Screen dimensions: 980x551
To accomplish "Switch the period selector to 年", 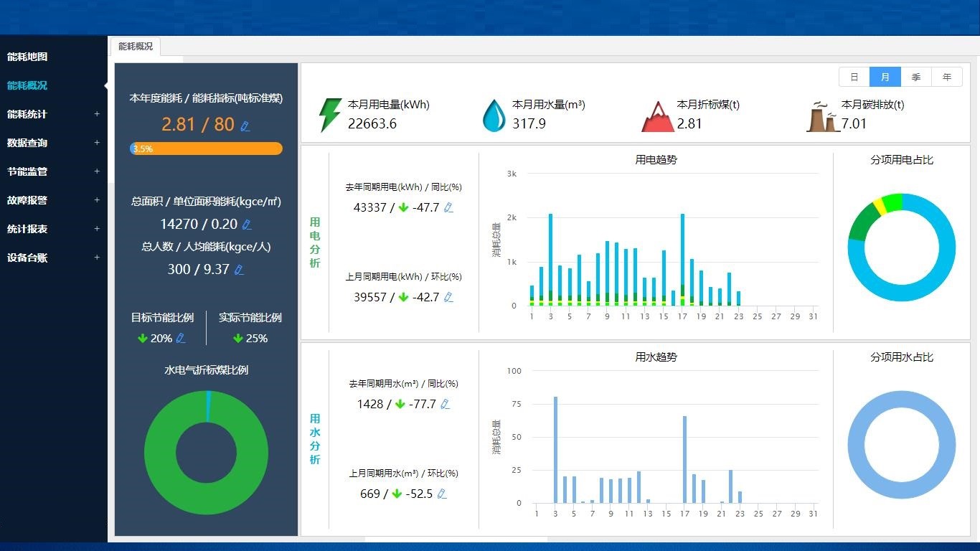I will [x=947, y=77].
